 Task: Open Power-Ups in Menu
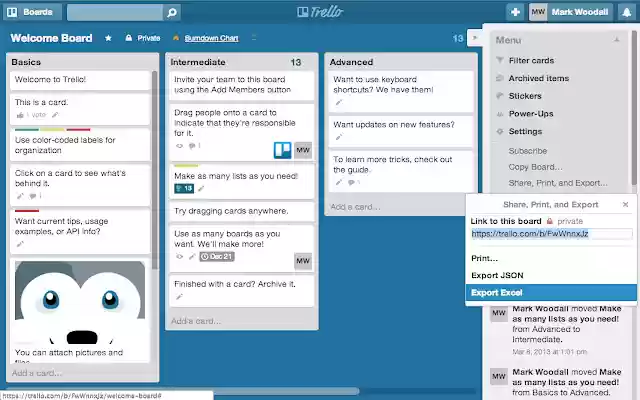[531, 113]
